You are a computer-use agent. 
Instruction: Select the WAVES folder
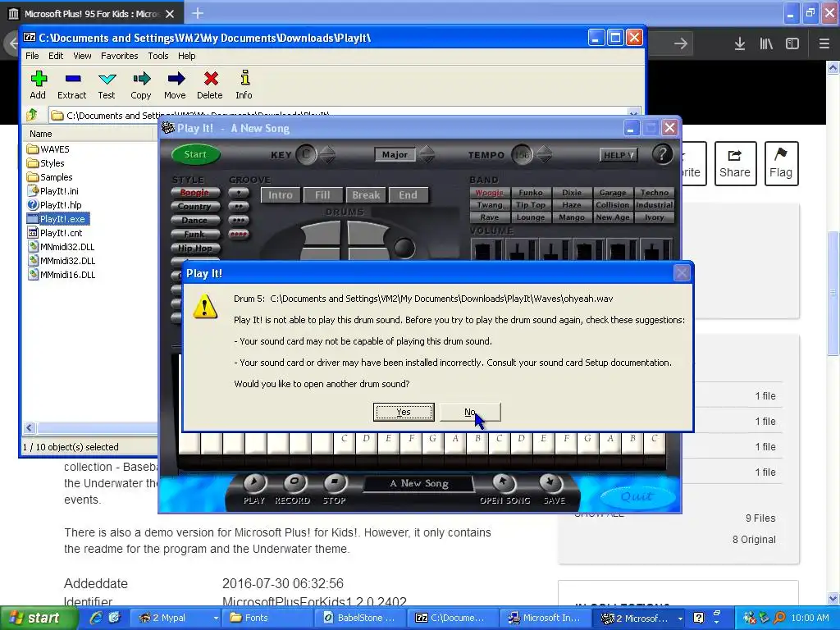[48, 149]
